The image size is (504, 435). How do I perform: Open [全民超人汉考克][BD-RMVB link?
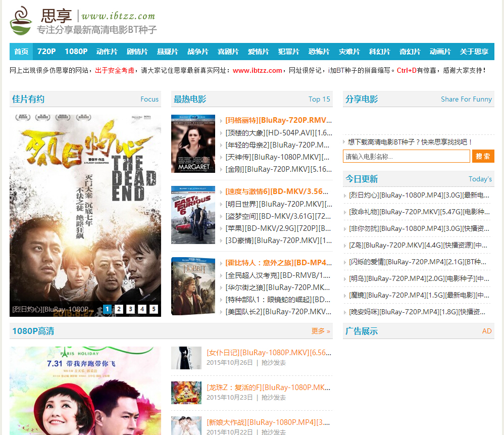[x=278, y=275]
